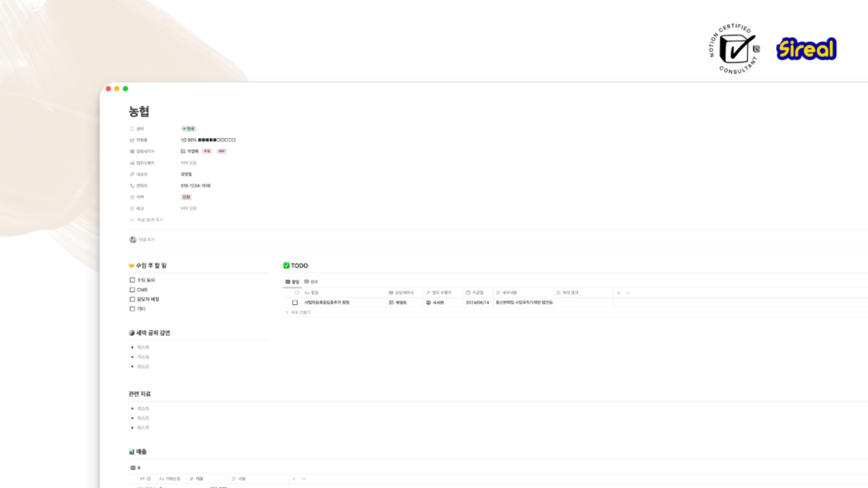Screen dimensions: 868x488
Task: Click the phone icon in the properties list
Action: 132,186
